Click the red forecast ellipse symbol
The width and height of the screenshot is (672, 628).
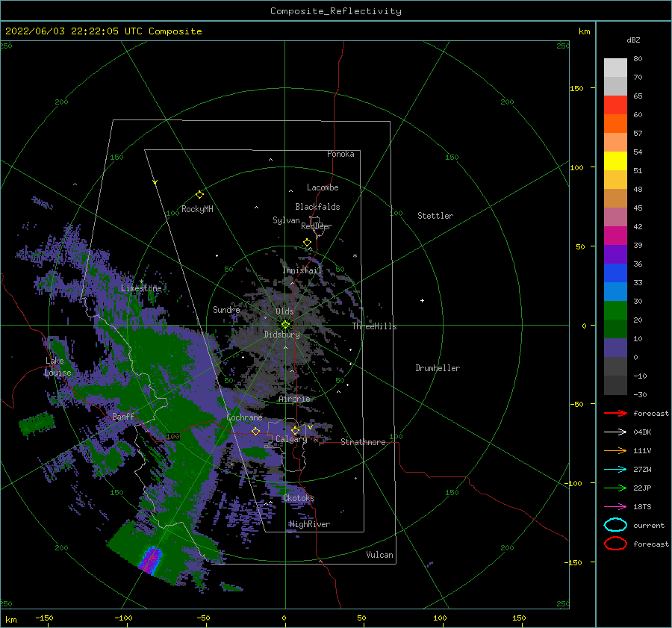click(615, 544)
